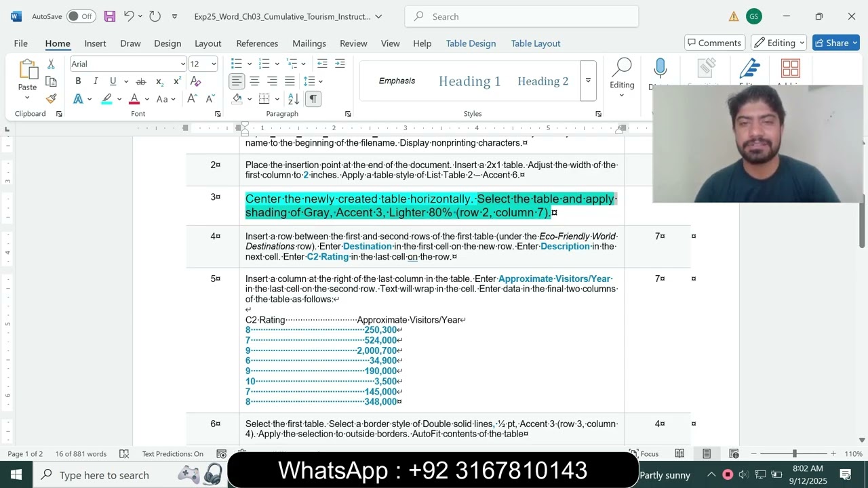Screen dimensions: 868x488
Task: Click the Cut scissors icon
Action: [51, 64]
